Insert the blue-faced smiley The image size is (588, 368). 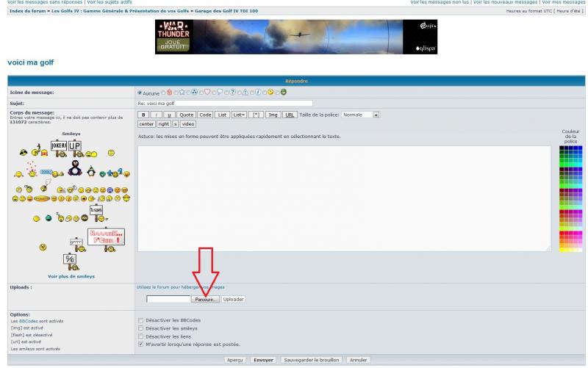pos(110,190)
